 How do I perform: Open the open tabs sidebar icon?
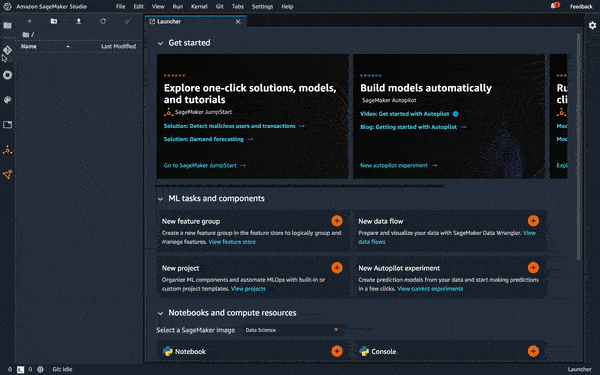7,125
